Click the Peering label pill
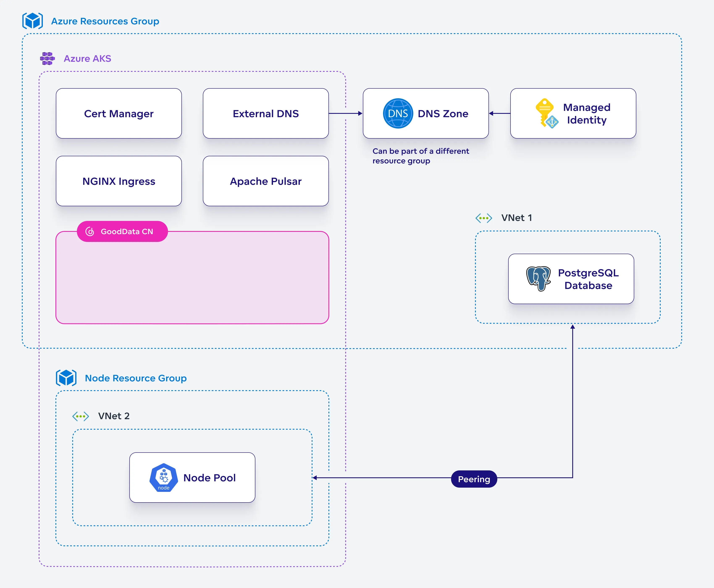This screenshot has height=588, width=714. pos(474,479)
